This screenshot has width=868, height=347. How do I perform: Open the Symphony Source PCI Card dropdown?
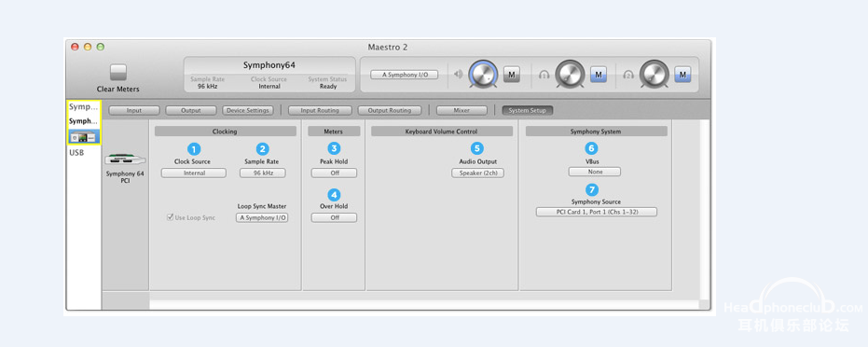[x=596, y=212]
